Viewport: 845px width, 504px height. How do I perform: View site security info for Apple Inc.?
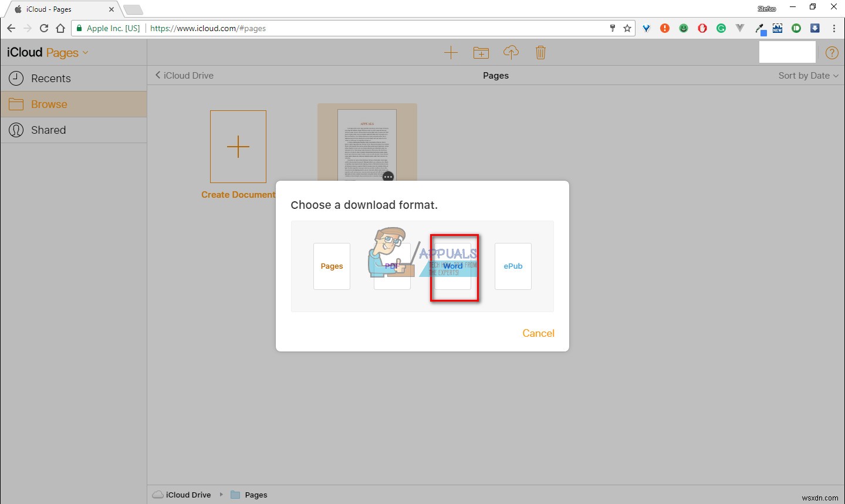pos(109,28)
